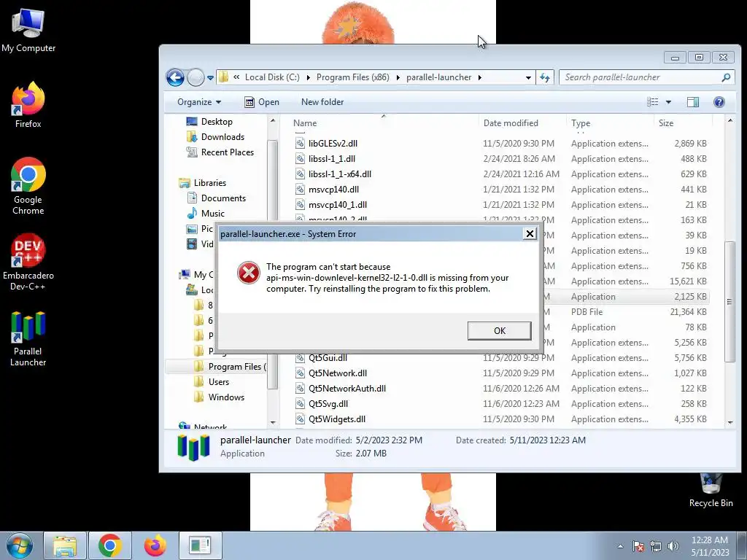Expand the address bar history dropdown
747x560 pixels.
point(528,77)
